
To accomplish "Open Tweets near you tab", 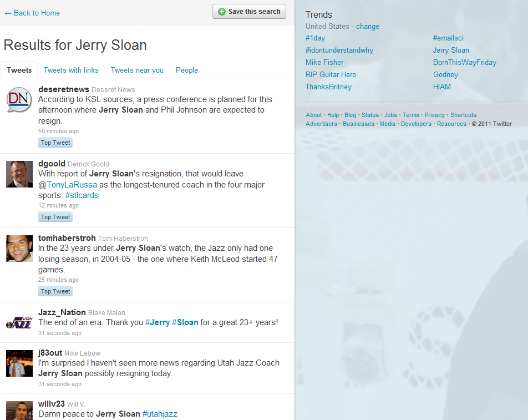I will (x=137, y=70).
